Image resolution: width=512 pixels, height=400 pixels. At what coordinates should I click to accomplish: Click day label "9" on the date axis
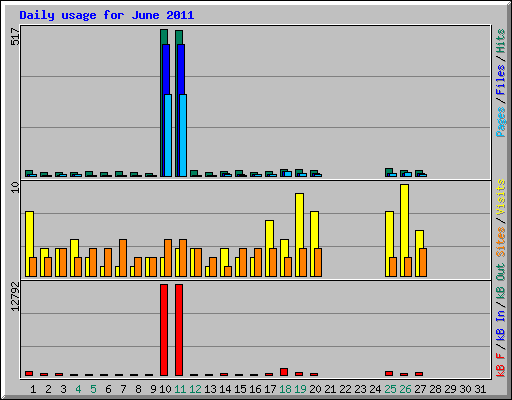pyautogui.click(x=153, y=389)
